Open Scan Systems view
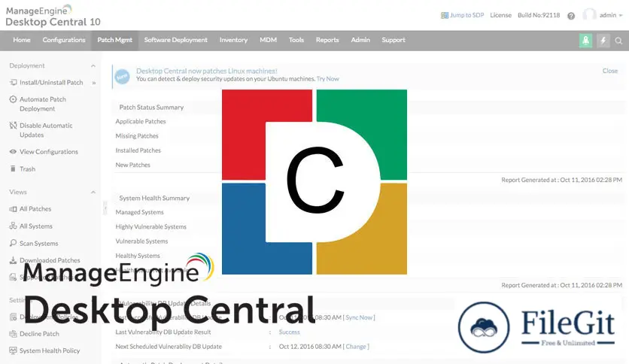Image resolution: width=629 pixels, height=364 pixels. pos(39,244)
